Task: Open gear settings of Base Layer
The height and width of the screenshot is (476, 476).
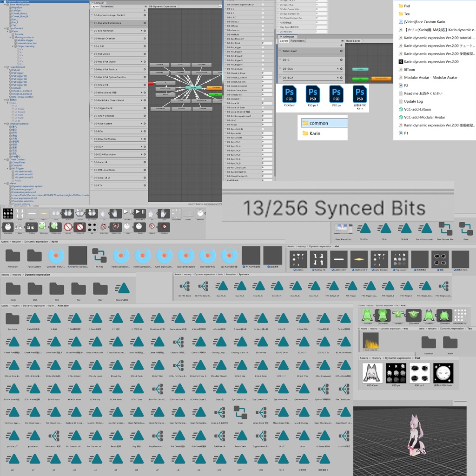Action: click(x=341, y=51)
